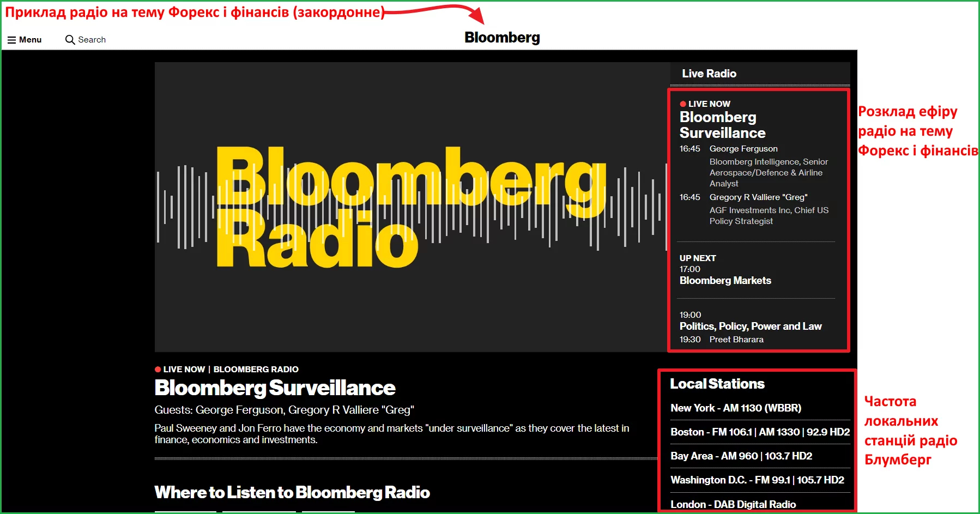This screenshot has height=514, width=980.
Task: Open the hamburger Menu icon
Action: tap(11, 40)
